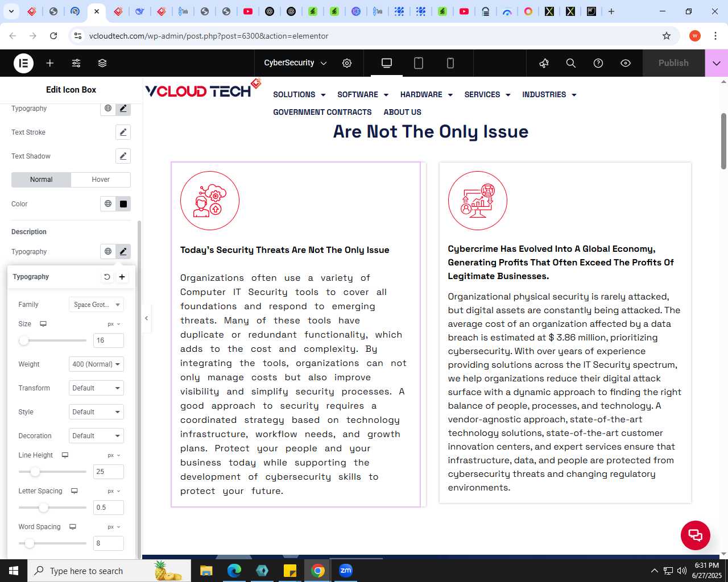This screenshot has width=728, height=582.
Task: Click the Size slider handle
Action: [23, 340]
